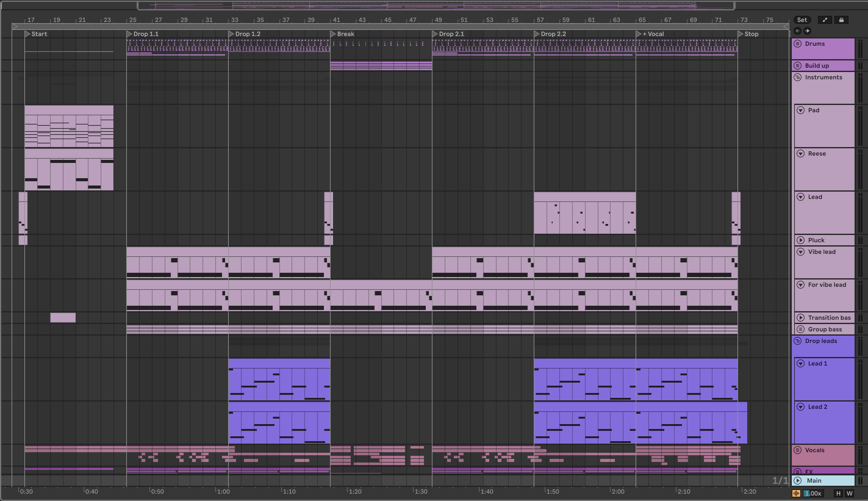The image size is (868, 501).
Task: Toggle the automation lock icon
Action: pyautogui.click(x=841, y=20)
